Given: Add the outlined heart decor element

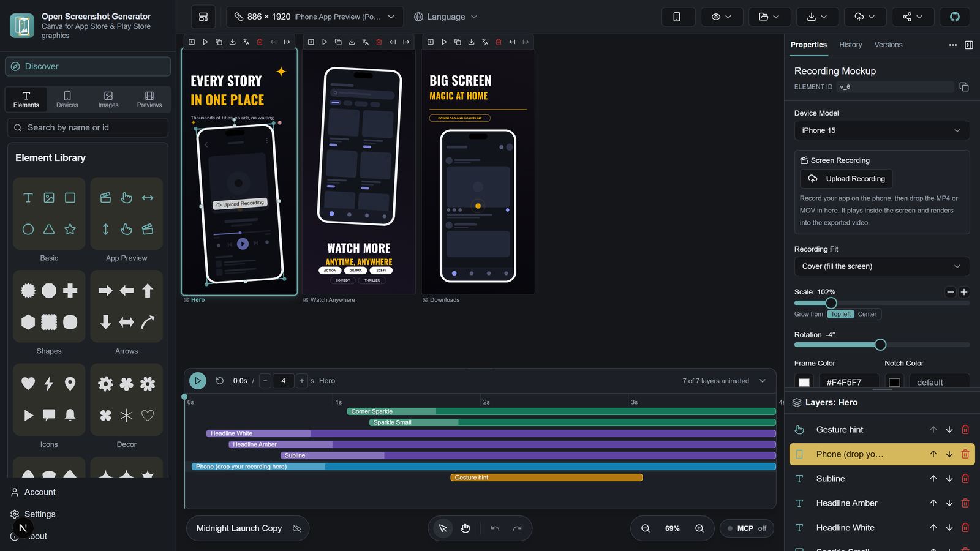Looking at the screenshot, I should [148, 415].
